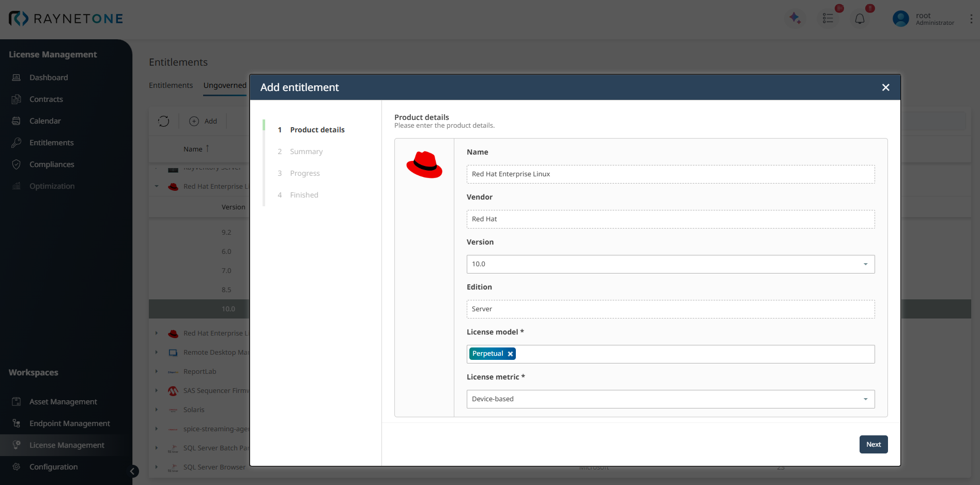Expand the Remote Desktop Manager row

(x=157, y=353)
